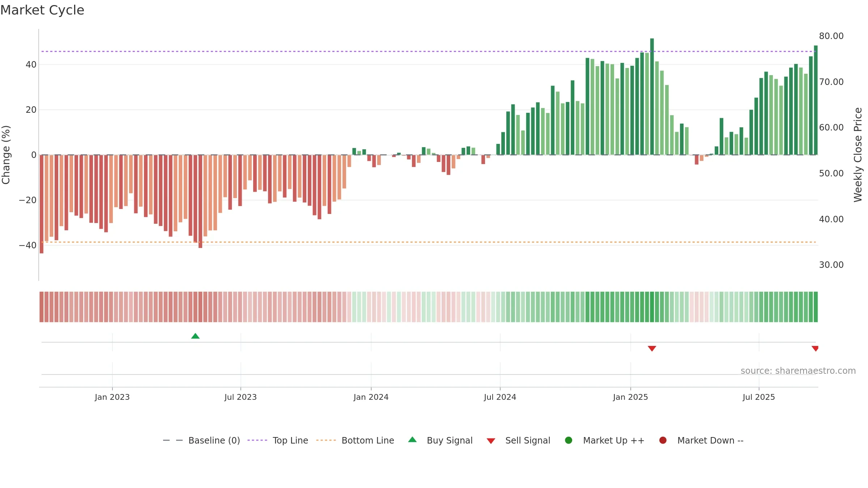Click the green Buy Signal triangle on the chart
Viewport: 868px width, 488px height.
[195, 336]
